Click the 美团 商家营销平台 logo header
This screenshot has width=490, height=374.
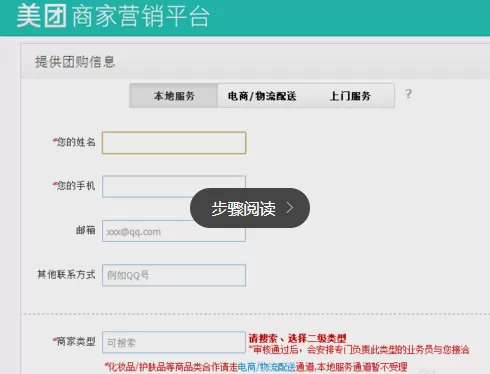[x=113, y=16]
